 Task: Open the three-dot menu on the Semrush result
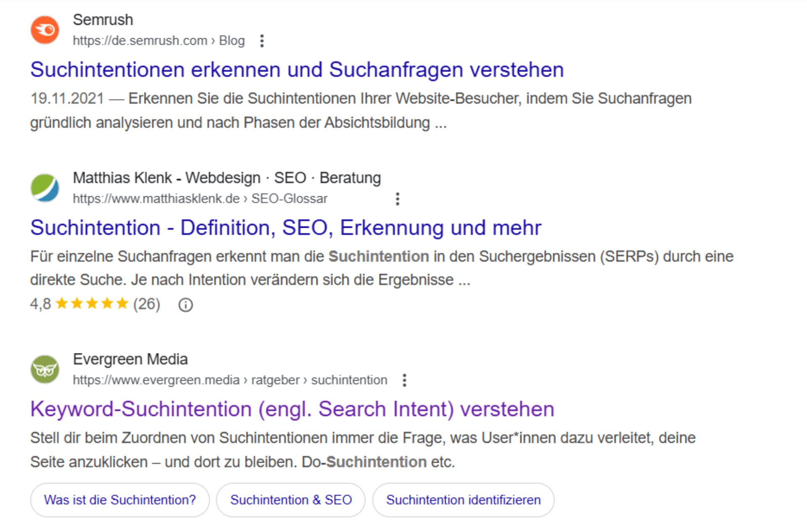click(x=261, y=41)
